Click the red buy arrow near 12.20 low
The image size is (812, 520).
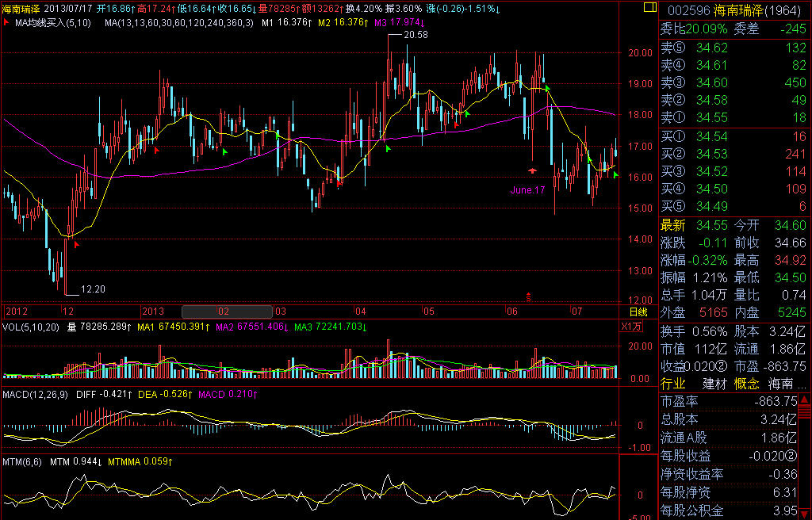coord(77,245)
